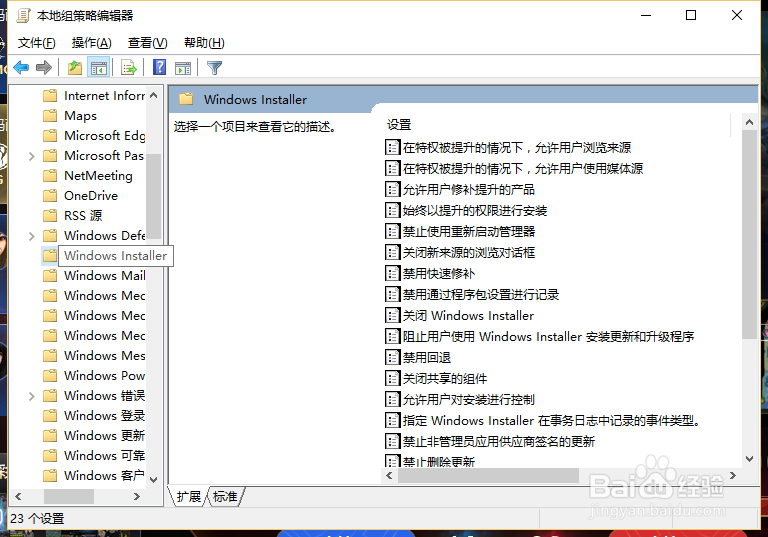The height and width of the screenshot is (537, 768).
Task: Click tree pane scroll up arrow
Action: pos(153,95)
